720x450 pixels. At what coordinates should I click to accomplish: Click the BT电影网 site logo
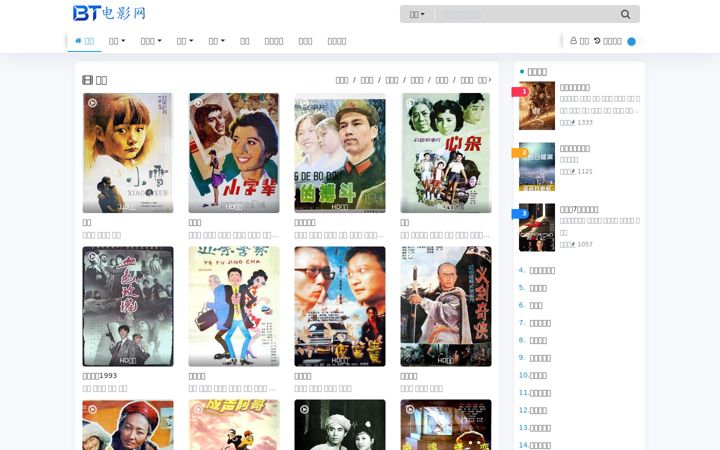click(109, 13)
